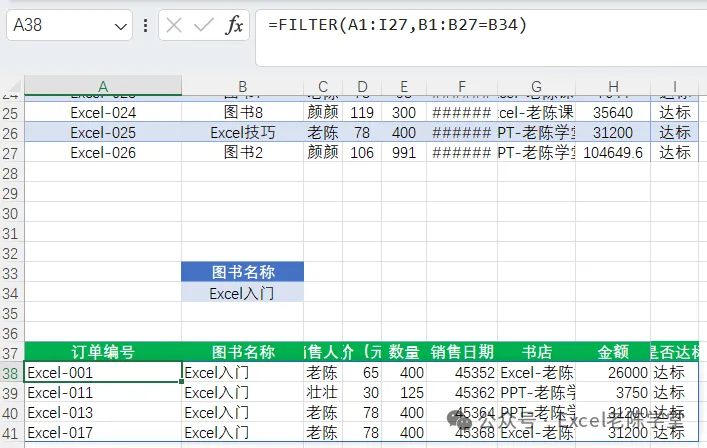Click cell containing Excel-001
The image size is (707, 448).
(x=103, y=372)
